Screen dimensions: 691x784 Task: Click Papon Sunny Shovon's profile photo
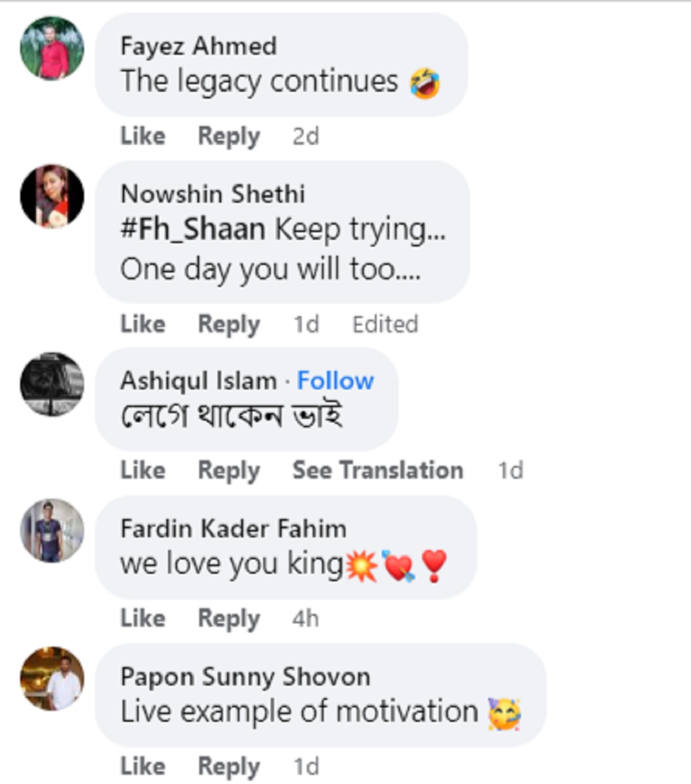[x=52, y=679]
